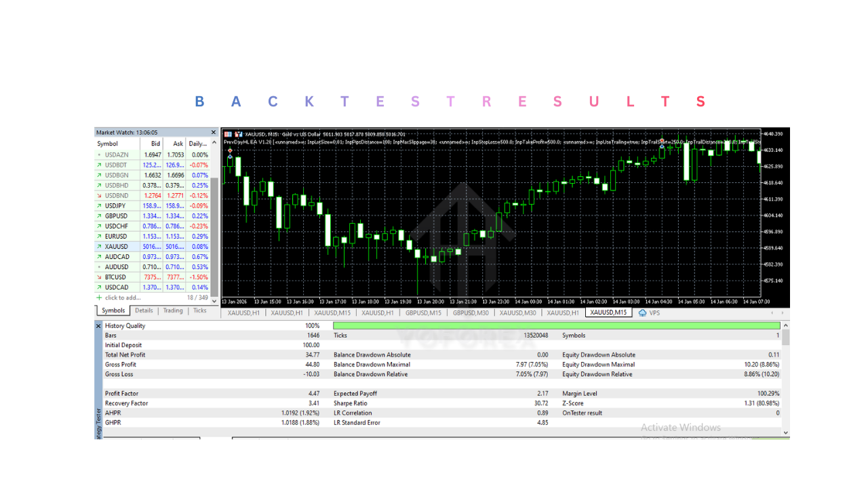Click the Balance Drawdown Relative label

coord(372,374)
